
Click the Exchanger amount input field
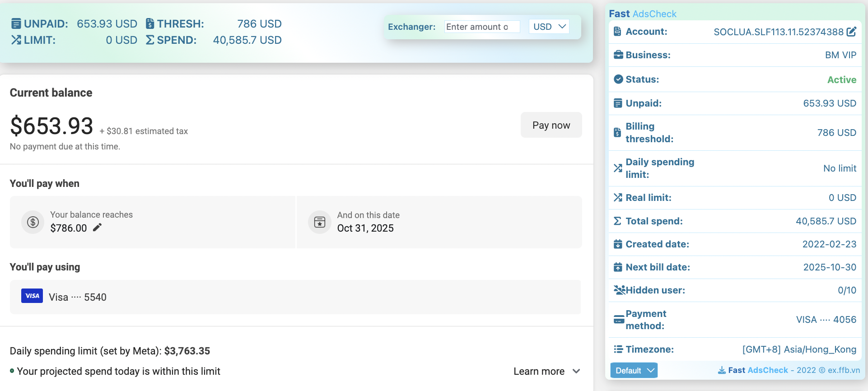[x=482, y=27]
